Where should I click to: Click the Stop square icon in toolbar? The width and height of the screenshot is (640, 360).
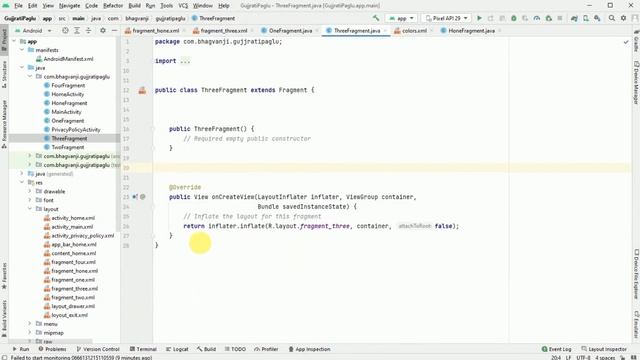click(560, 18)
